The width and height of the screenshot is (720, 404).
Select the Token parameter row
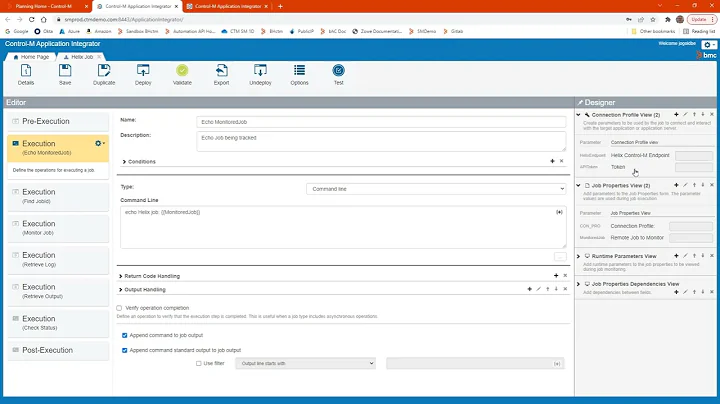pyautogui.click(x=646, y=167)
